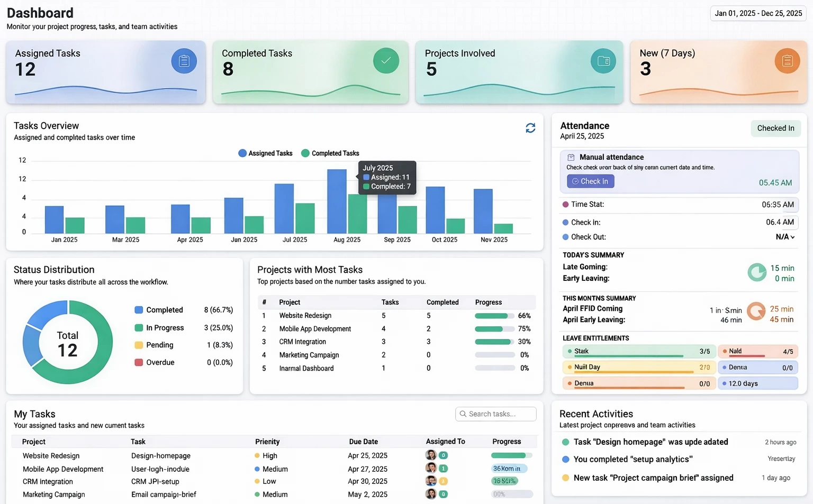Click the checkmark icon on Completed Tasks card
813x504 pixels.
(x=386, y=60)
